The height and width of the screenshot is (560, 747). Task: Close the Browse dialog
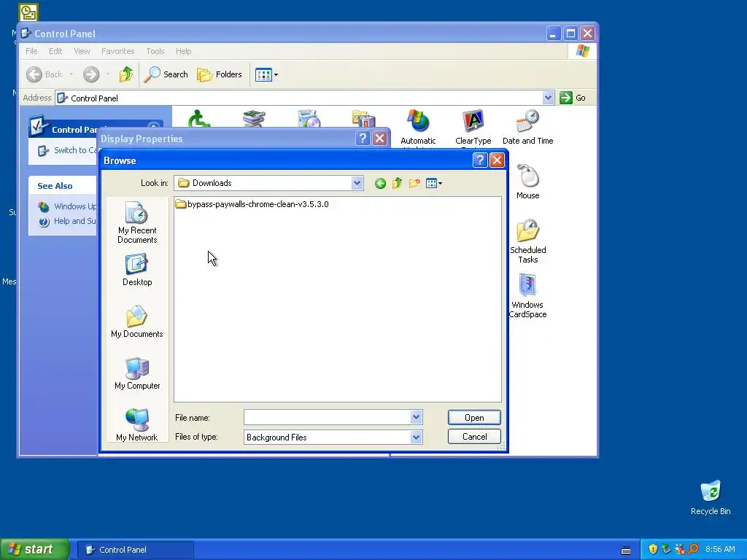pos(497,160)
